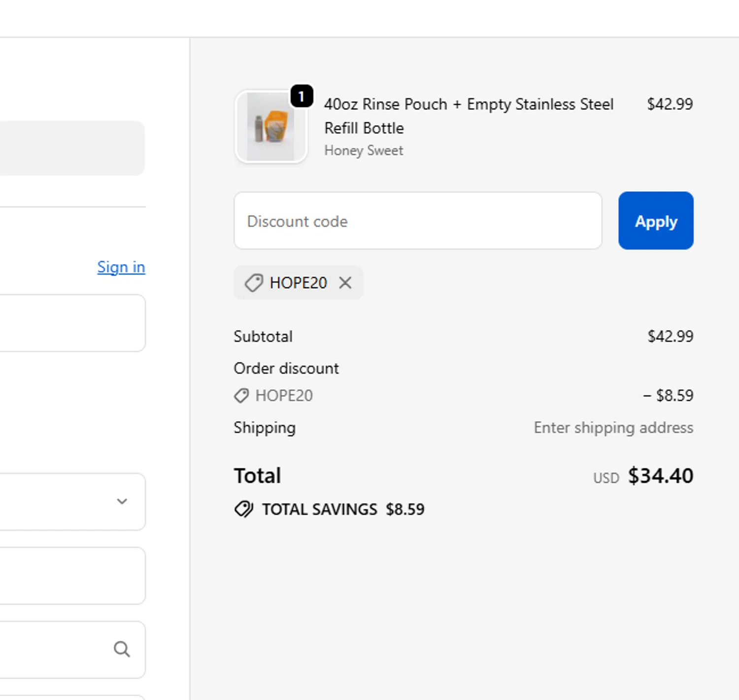Click the Subtotal amount $42.99
739x700 pixels.
coord(670,336)
